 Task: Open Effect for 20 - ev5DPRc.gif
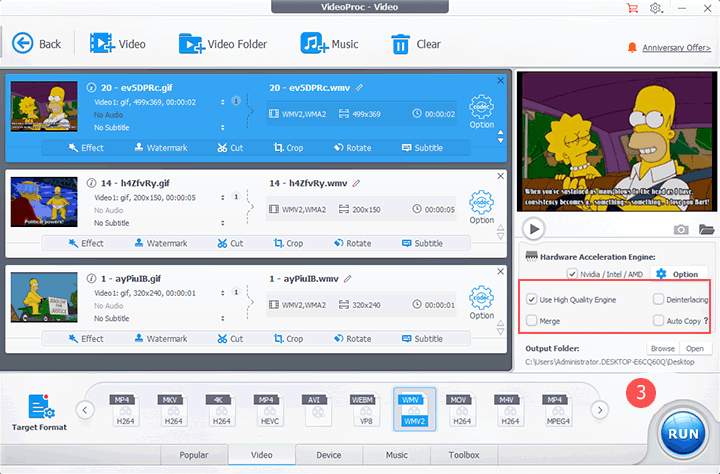click(x=86, y=147)
